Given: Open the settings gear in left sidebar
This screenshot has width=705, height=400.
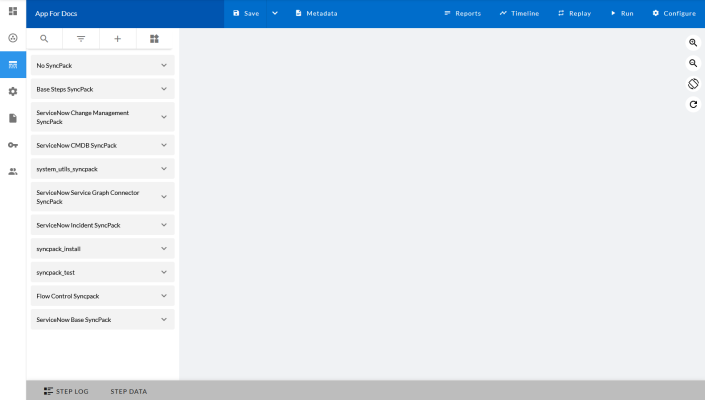Looking at the screenshot, I should pos(13,91).
